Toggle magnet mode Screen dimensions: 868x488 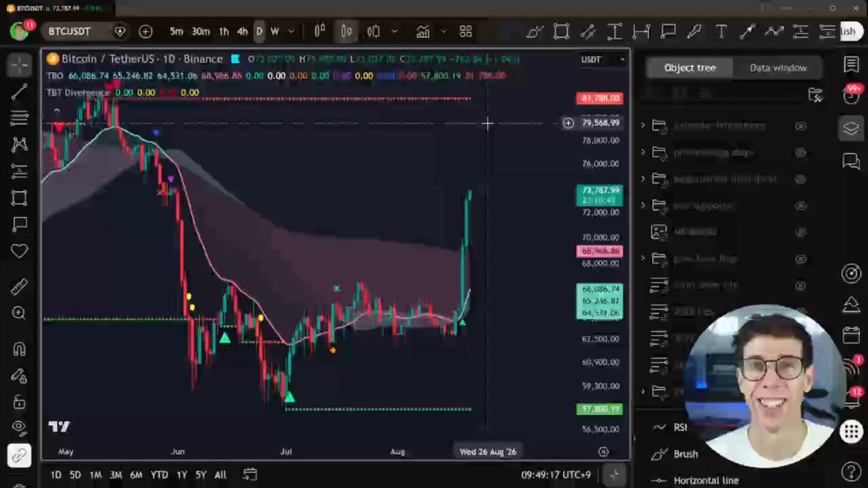(x=19, y=348)
